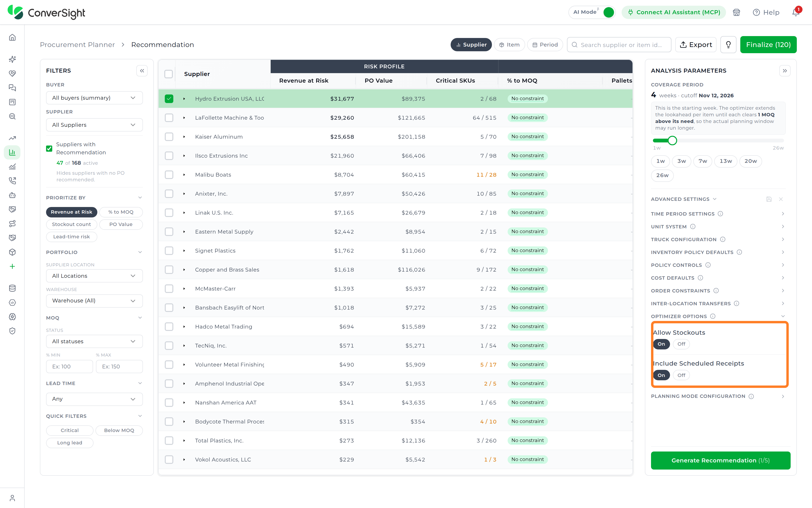Check the Kaiser Aluminum row checkbox
Screen dimensions: 812x508
169,137
